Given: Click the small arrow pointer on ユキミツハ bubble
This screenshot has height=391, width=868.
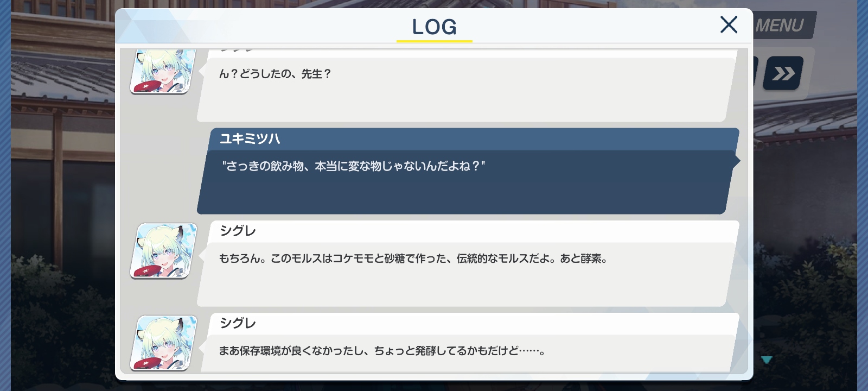Looking at the screenshot, I should (x=737, y=160).
